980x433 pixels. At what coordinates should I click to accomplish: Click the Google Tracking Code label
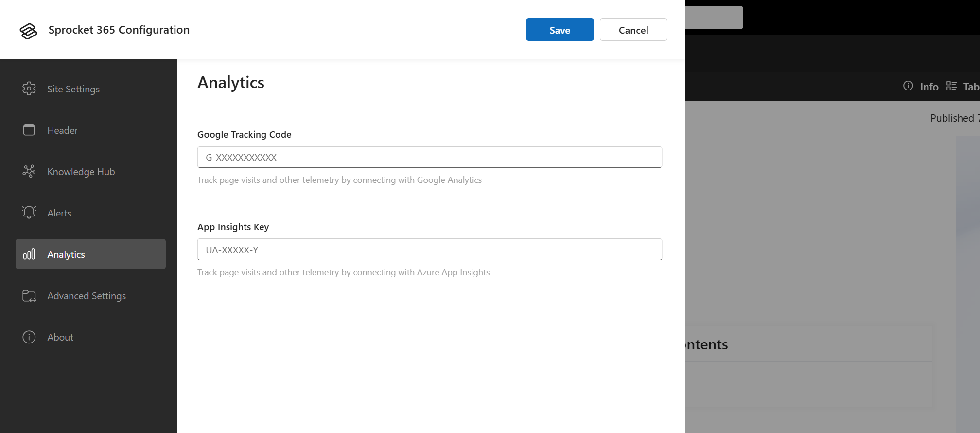tap(244, 134)
